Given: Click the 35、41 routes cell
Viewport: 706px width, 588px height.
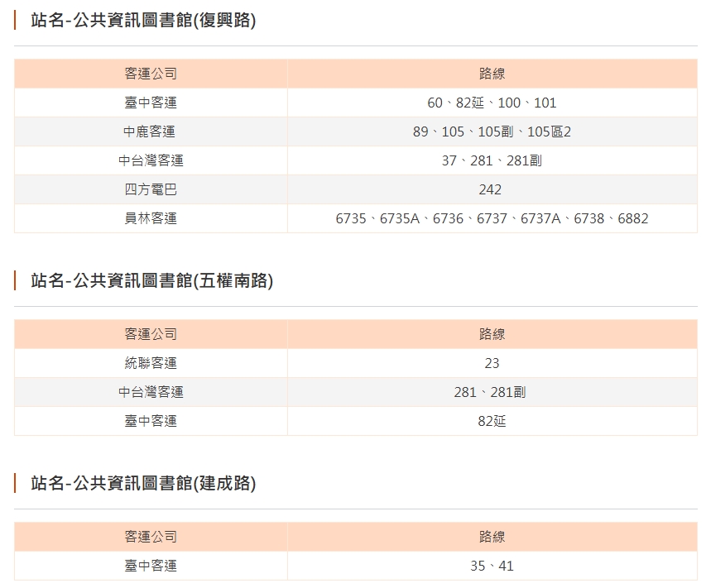Looking at the screenshot, I should 492,566.
